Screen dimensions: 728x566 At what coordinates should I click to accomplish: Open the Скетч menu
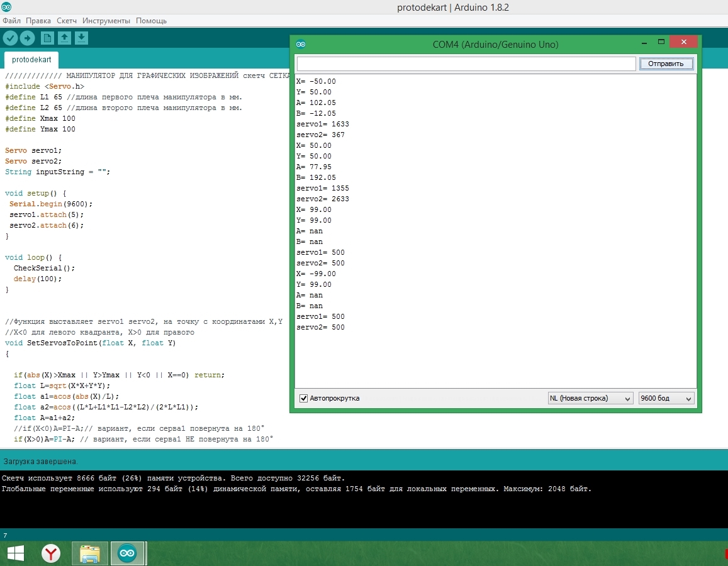(x=67, y=21)
